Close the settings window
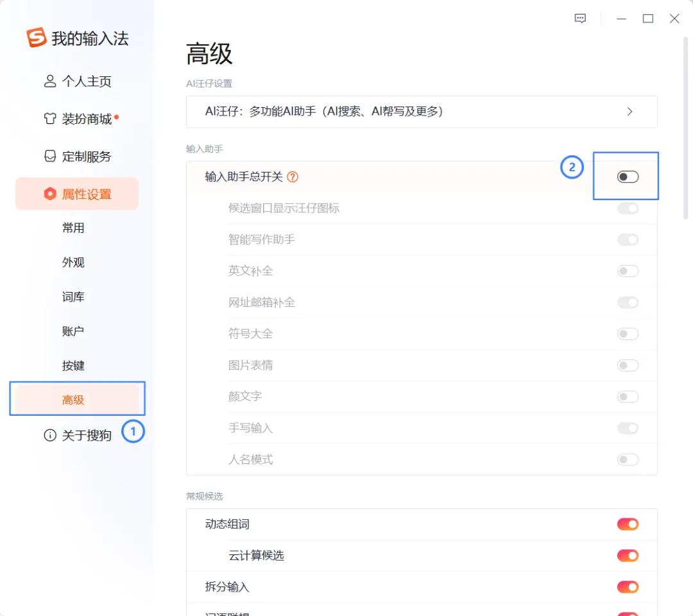This screenshot has height=616, width=693. coord(674,19)
